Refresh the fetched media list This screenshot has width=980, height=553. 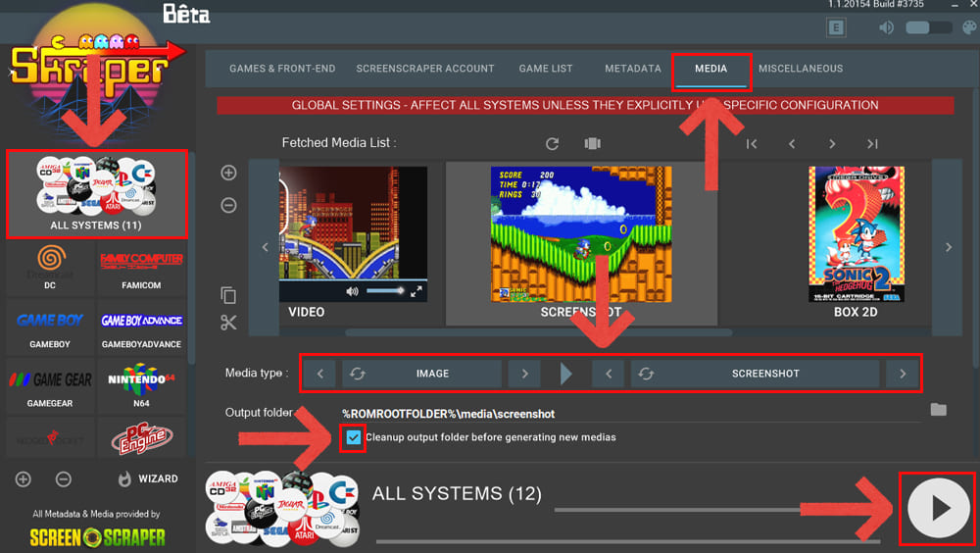tap(552, 144)
